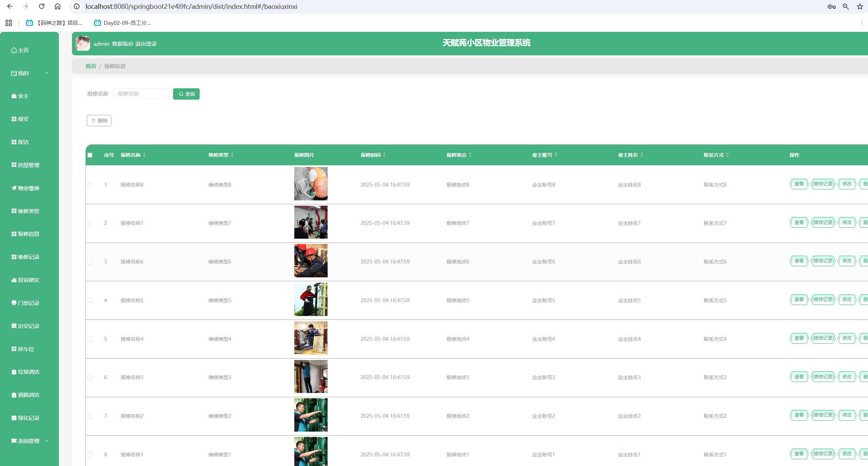Click the repair photo thumbnail for 报修名称6
868x466 pixels.
click(311, 261)
